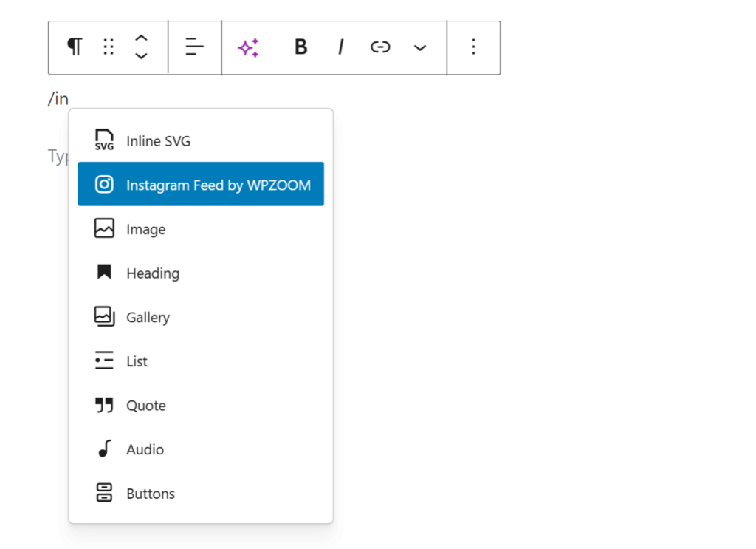Select the drag handle icon in the toolbar

coord(108,47)
